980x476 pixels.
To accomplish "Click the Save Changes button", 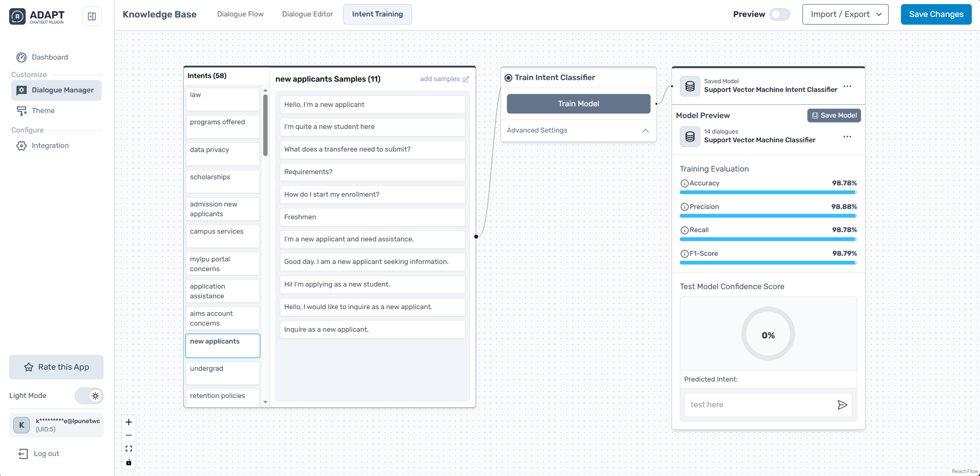I will click(936, 14).
